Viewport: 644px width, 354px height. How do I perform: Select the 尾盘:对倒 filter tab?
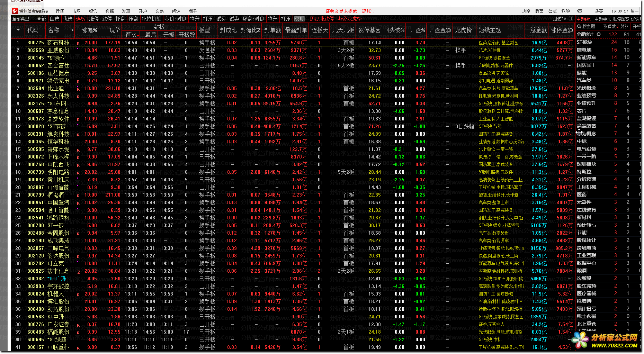coord(253,19)
